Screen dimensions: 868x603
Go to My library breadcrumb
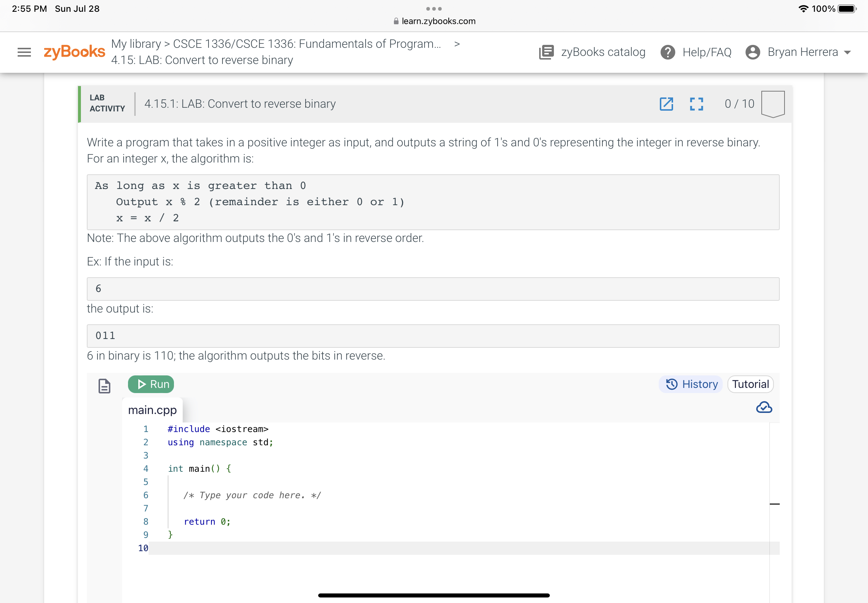136,44
